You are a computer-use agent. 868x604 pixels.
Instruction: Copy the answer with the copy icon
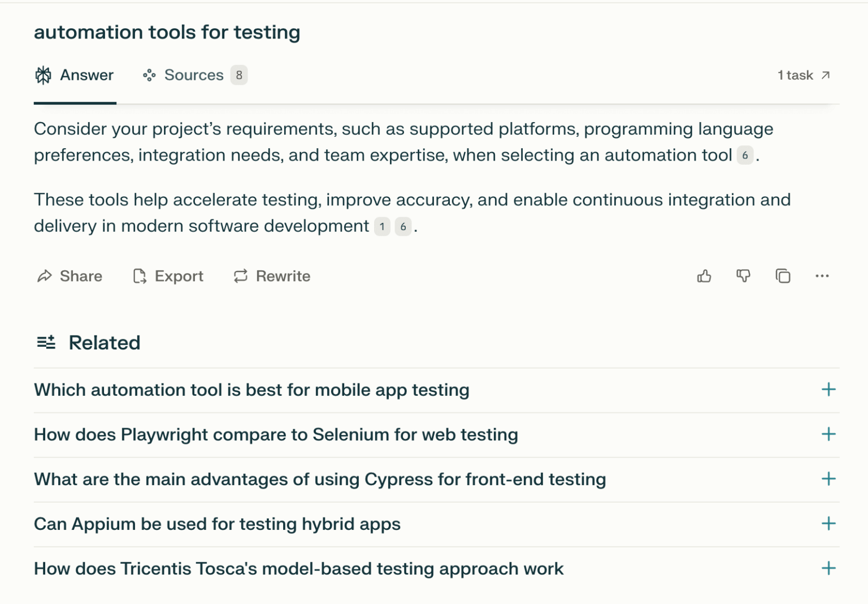tap(783, 276)
